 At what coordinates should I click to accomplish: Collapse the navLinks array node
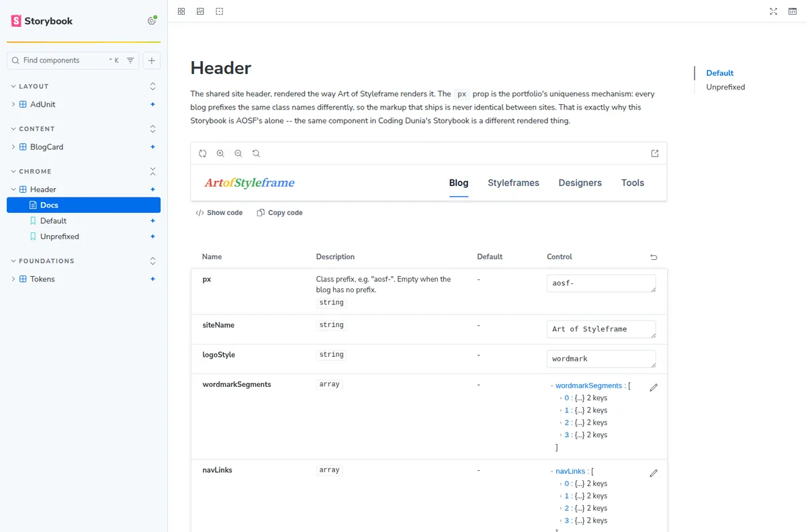coord(552,472)
